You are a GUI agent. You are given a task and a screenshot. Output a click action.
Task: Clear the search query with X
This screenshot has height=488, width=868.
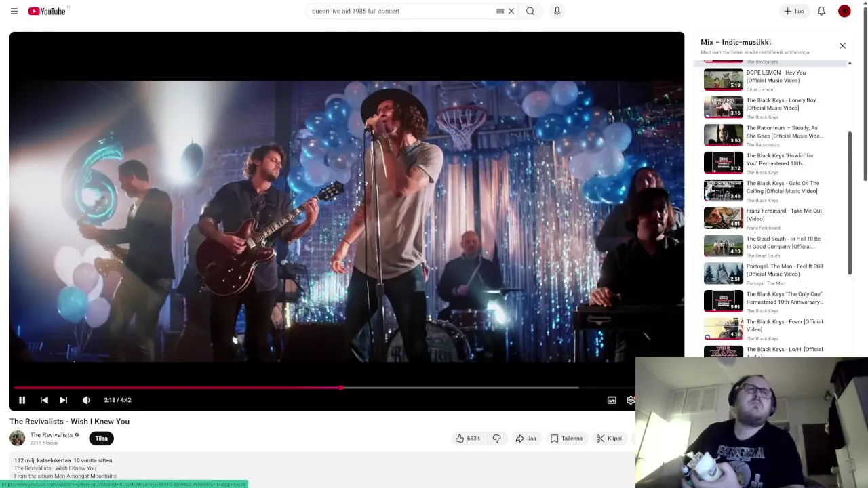(511, 11)
